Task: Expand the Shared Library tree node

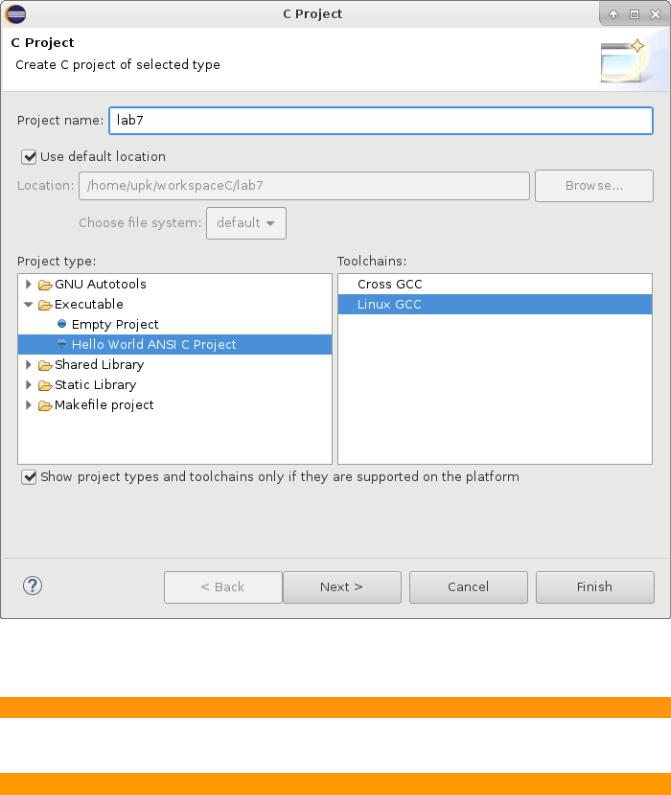Action: pos(28,365)
